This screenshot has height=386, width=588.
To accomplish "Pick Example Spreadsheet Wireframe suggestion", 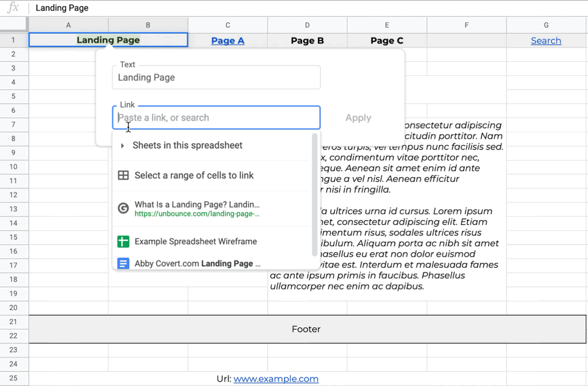I will [211, 241].
